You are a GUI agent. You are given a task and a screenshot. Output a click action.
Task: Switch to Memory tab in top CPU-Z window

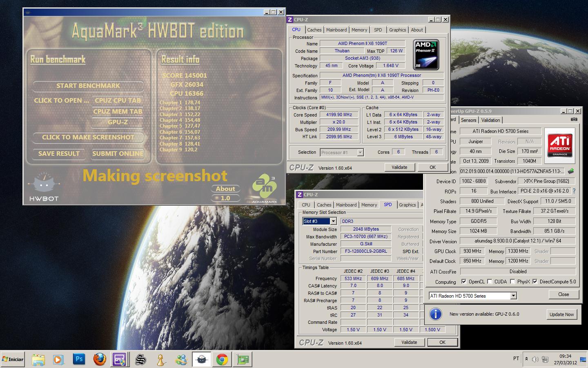[359, 30]
